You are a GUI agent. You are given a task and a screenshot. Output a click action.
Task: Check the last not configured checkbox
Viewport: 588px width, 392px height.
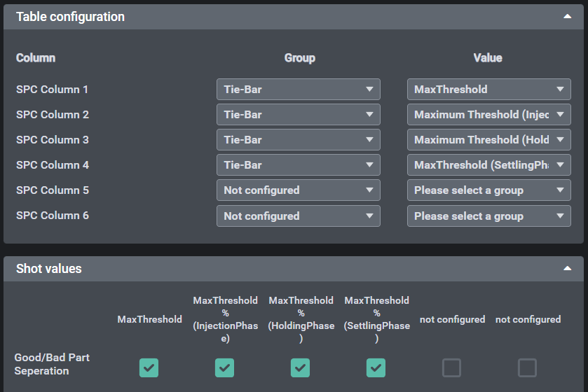527,367
